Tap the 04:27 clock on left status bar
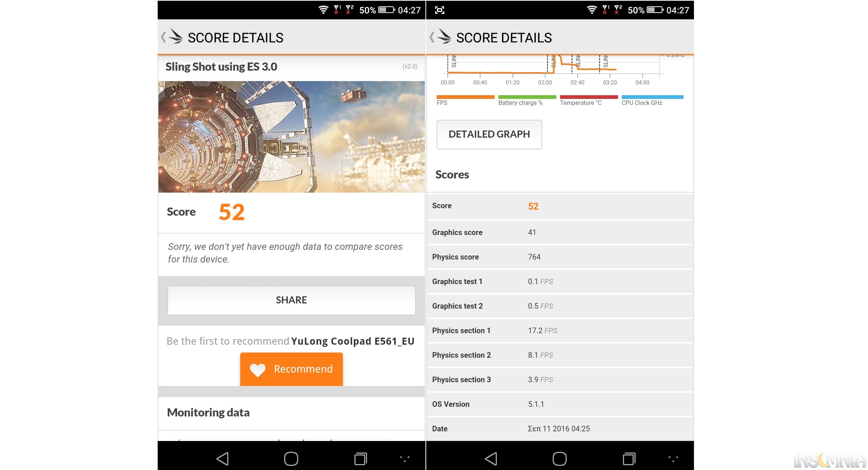868x470 pixels. [x=409, y=10]
